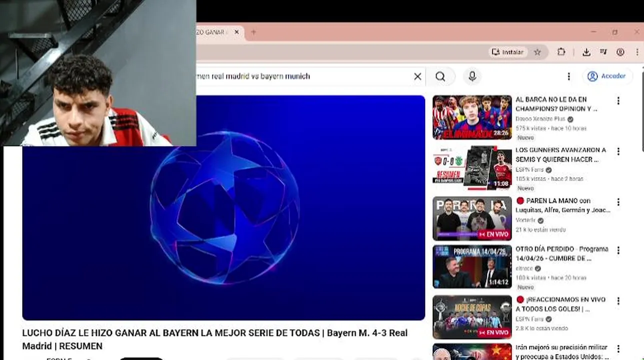
Task: Open '¡REACCIONAMOS EN VIVO A TODOS LOS GOLES!' title
Action: point(560,304)
